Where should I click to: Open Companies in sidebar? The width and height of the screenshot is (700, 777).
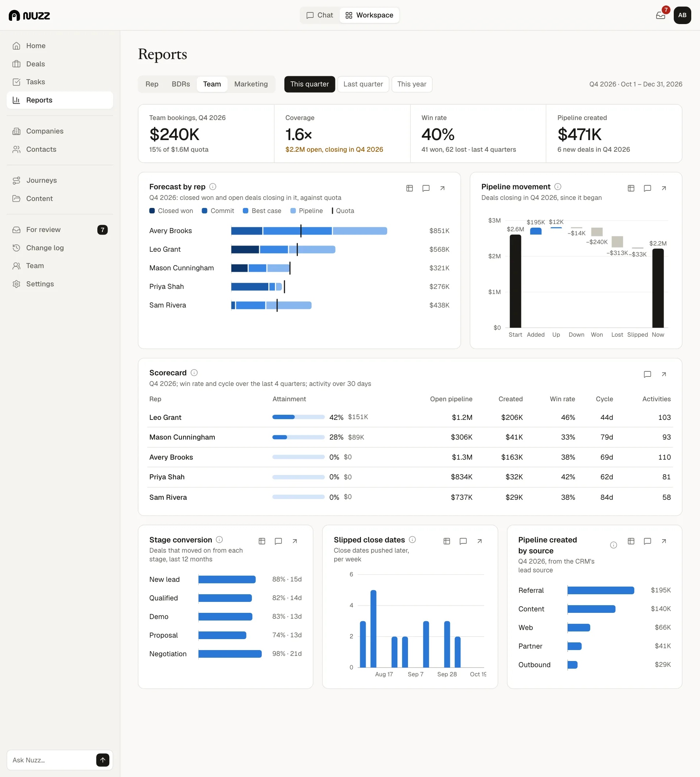[x=60, y=131]
